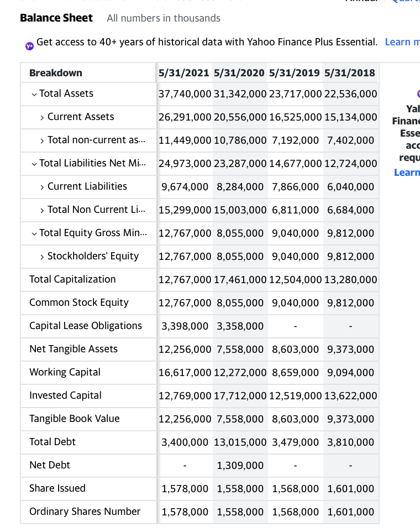The height and width of the screenshot is (532, 420).
Task: Expand the Current Assets breakdown
Action: 43,117
